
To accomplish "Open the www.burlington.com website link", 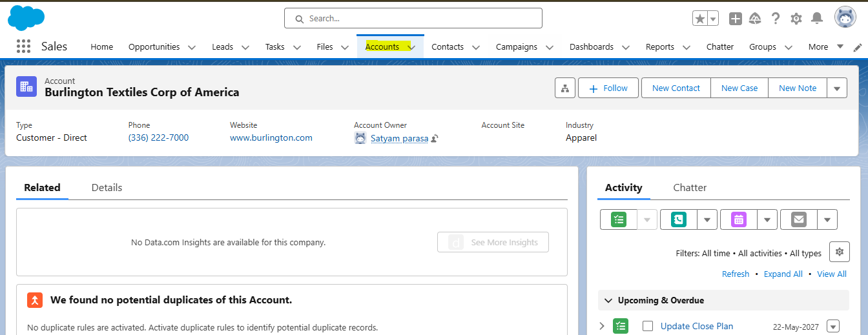I will click(271, 137).
